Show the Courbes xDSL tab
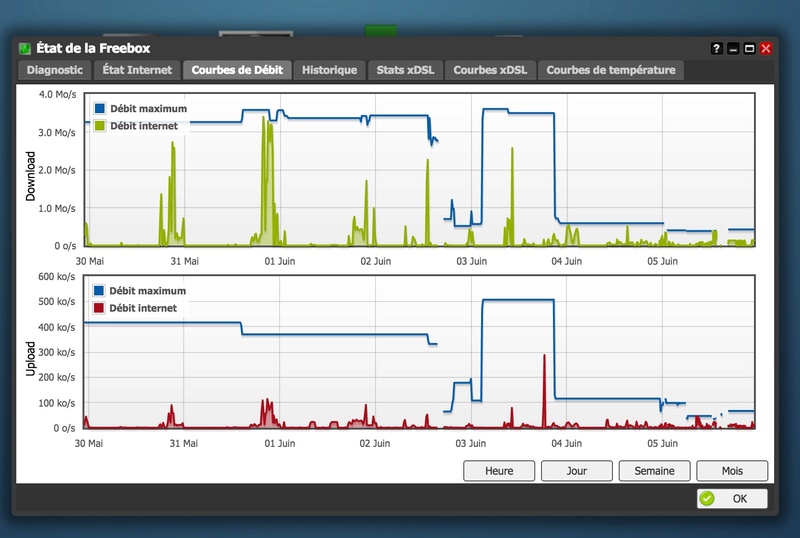The image size is (800, 538). 490,70
